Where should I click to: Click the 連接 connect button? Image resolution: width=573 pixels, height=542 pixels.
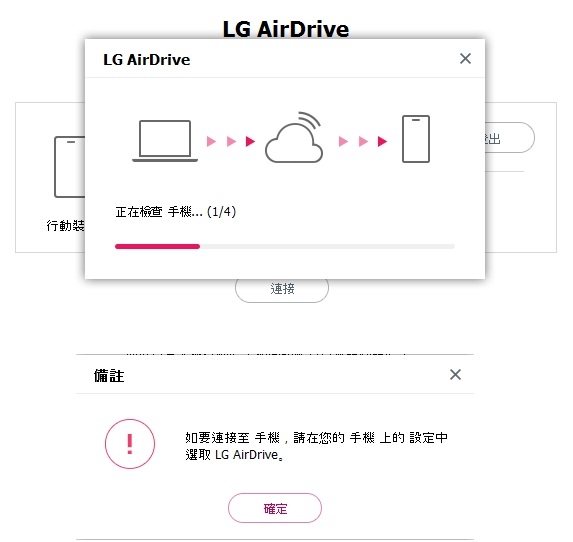point(282,289)
